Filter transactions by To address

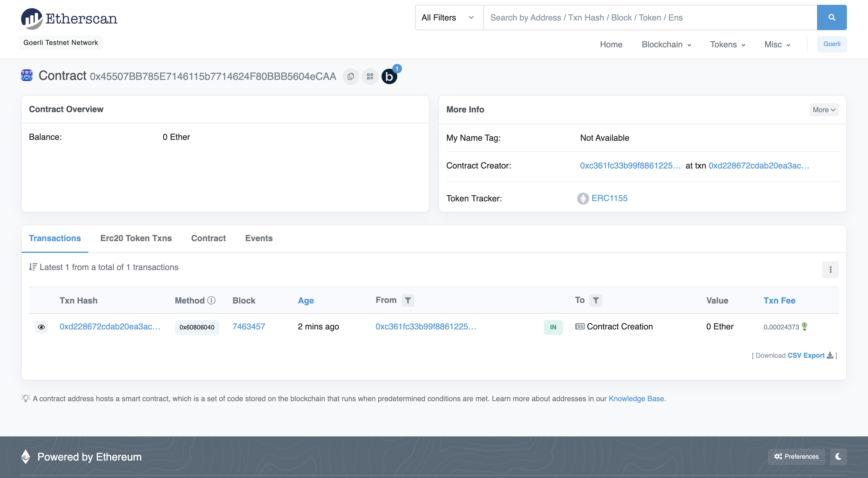[x=596, y=300]
